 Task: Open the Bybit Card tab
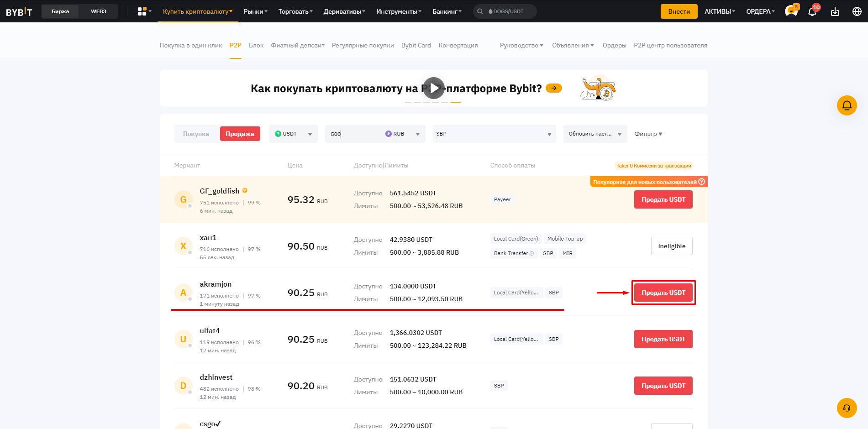tap(416, 45)
